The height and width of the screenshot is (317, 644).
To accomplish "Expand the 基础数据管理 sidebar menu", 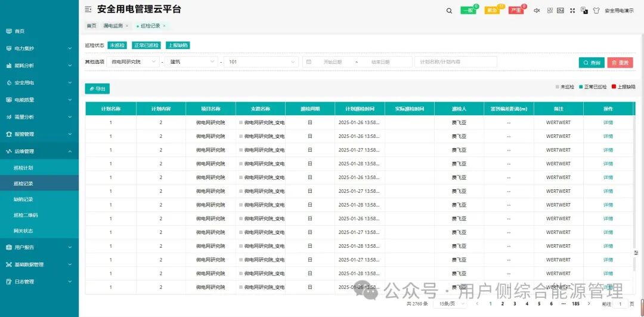I will [x=39, y=264].
